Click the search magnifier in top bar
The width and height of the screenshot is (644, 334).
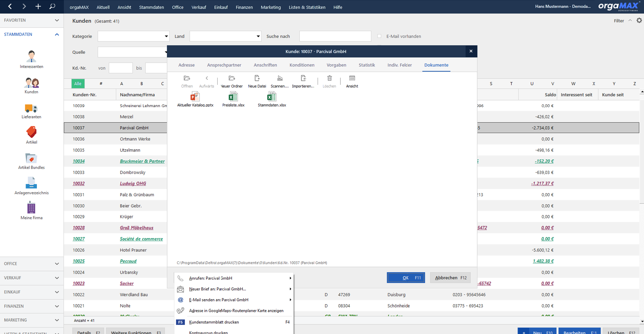pos(52,6)
